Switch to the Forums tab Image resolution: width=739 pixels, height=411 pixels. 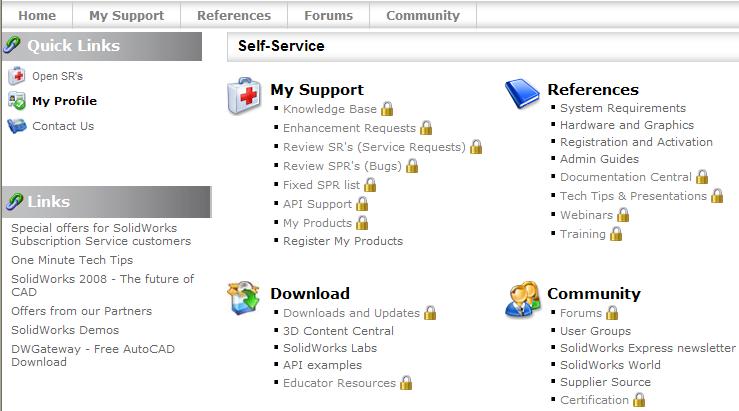(328, 15)
